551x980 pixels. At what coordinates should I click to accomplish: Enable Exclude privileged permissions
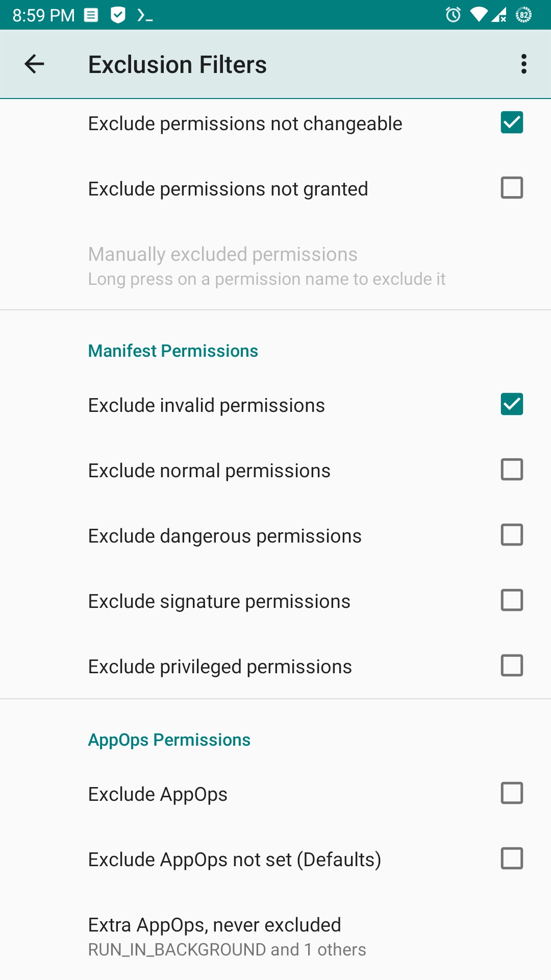512,666
